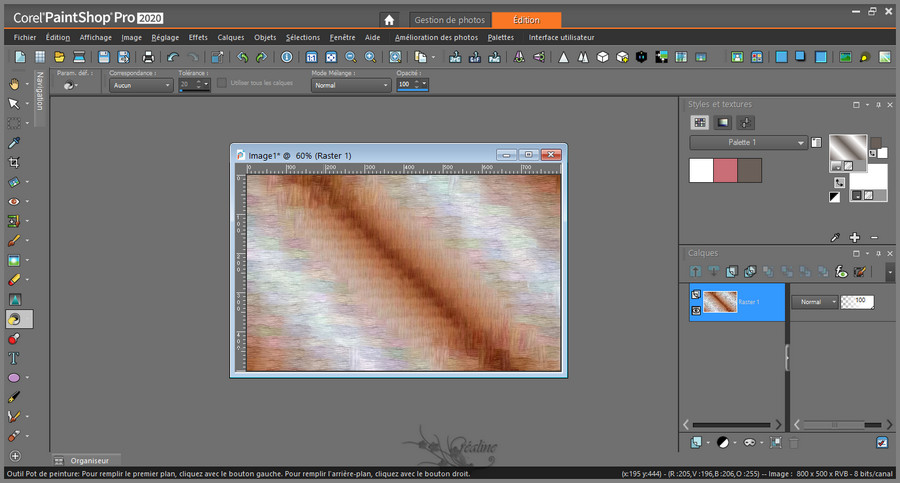
Task: Click the Raster 1 layer thumbnail
Action: click(719, 301)
